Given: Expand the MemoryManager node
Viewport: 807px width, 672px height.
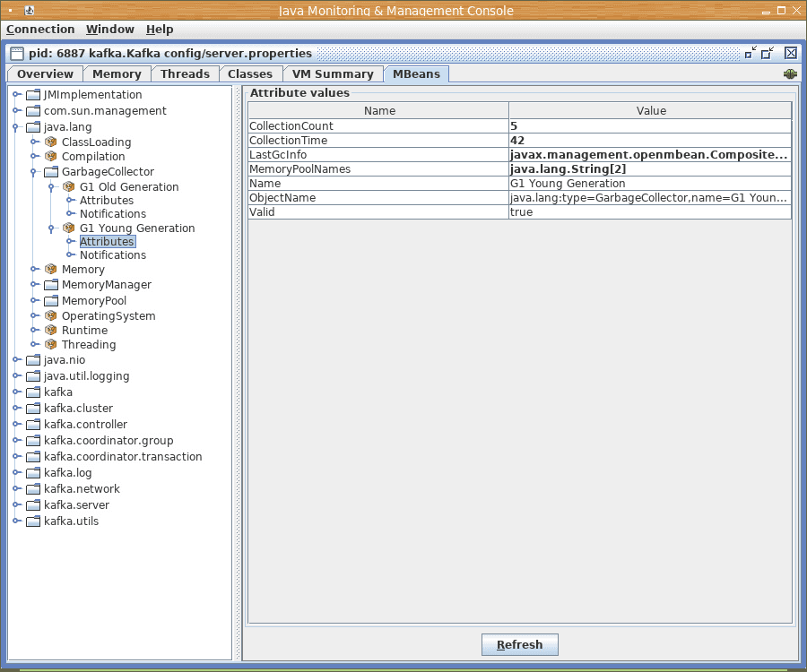Looking at the screenshot, I should (x=34, y=284).
